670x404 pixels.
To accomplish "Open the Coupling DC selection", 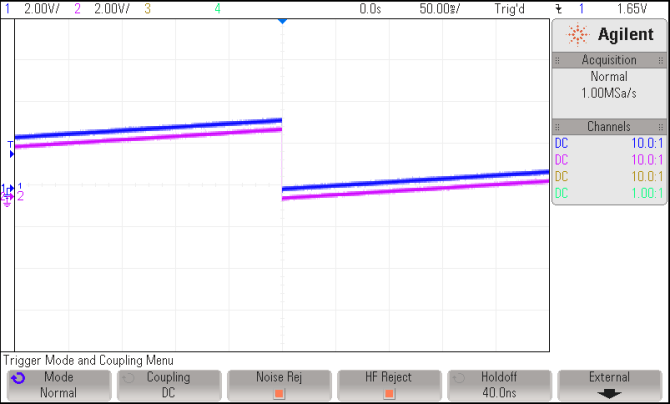I will click(x=168, y=385).
